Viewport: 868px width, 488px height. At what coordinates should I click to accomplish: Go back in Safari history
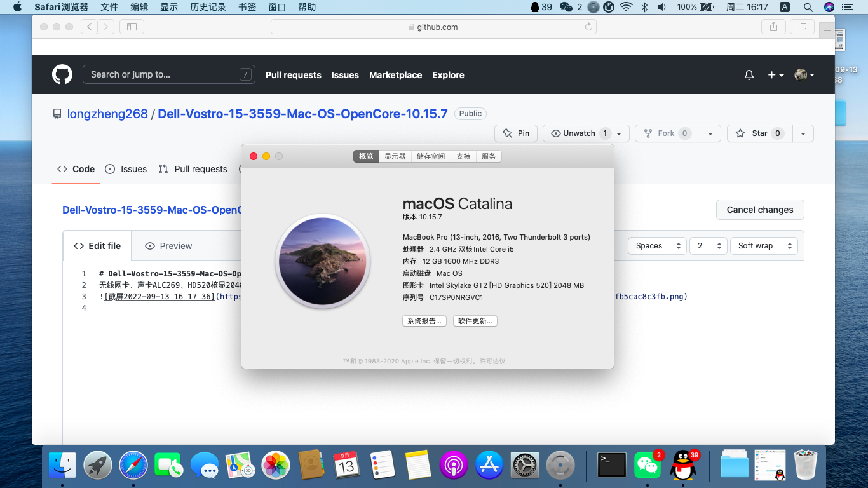[x=90, y=27]
